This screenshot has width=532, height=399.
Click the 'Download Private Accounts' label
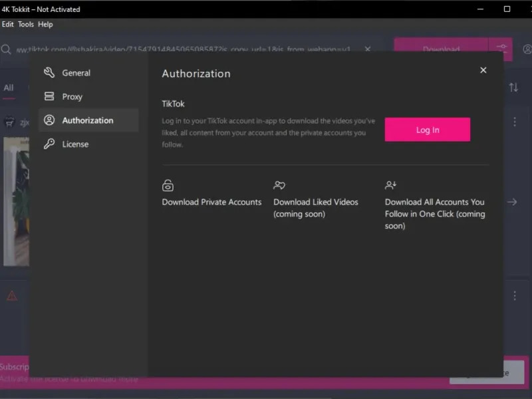click(211, 202)
